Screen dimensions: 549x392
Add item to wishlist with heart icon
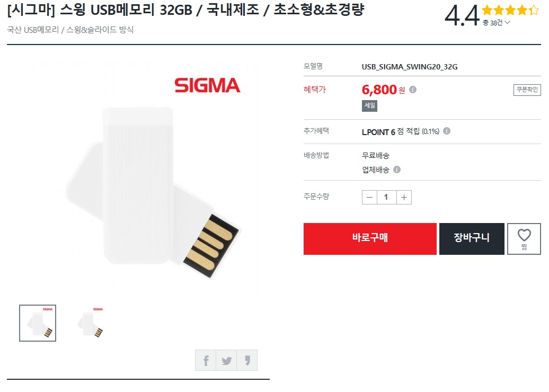tap(524, 239)
